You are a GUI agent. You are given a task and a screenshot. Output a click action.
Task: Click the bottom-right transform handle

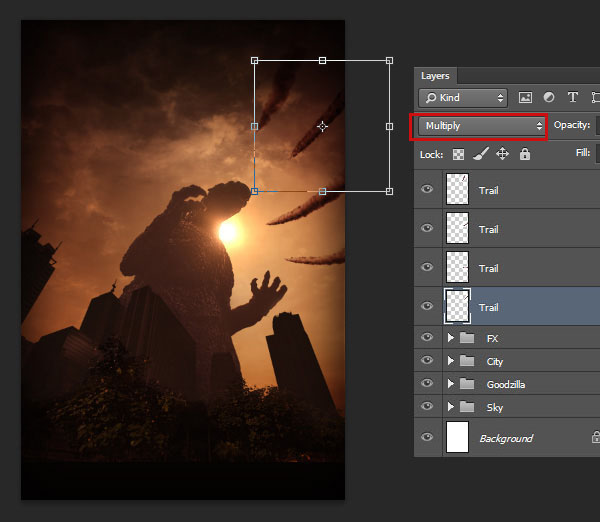pos(389,191)
